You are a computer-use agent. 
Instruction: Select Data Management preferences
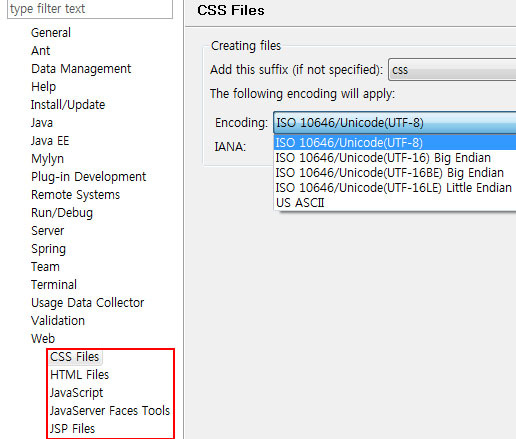click(x=81, y=69)
